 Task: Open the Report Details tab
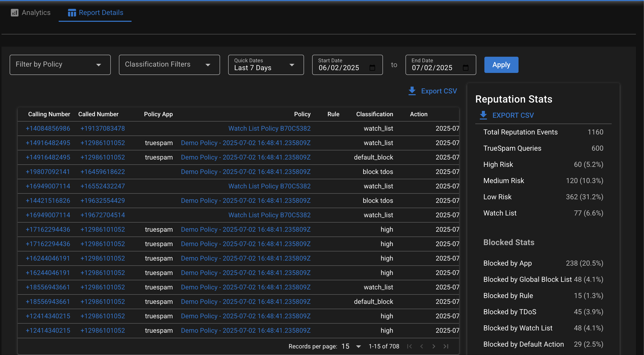(95, 13)
